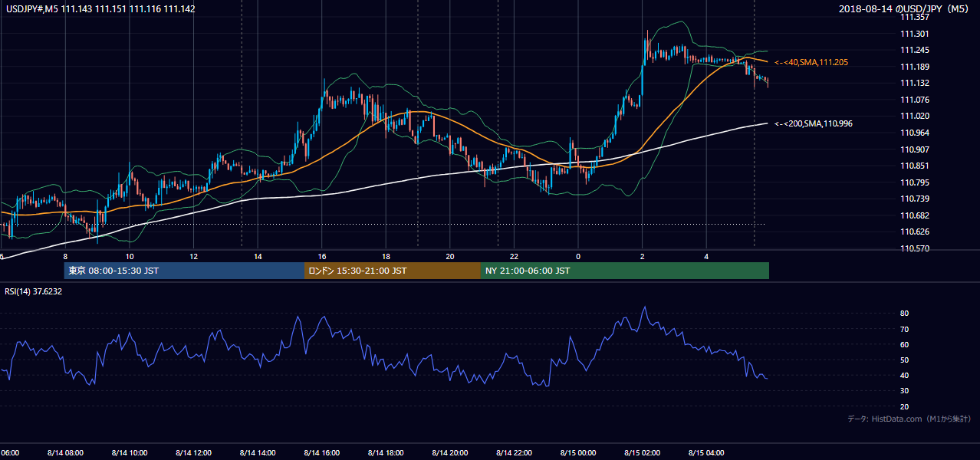The height and width of the screenshot is (460, 980).
Task: Click hour label 0 under the price chart
Action: point(578,256)
